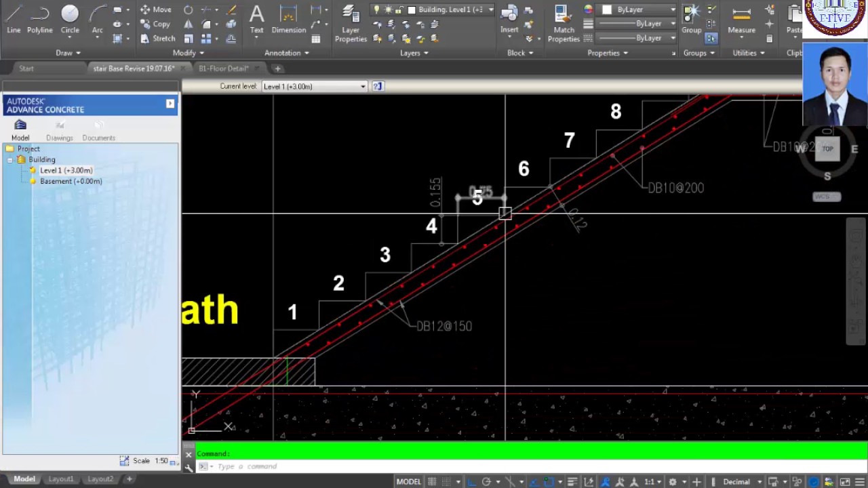Activate the Copy command
This screenshot has width=868, height=488.
(155, 24)
